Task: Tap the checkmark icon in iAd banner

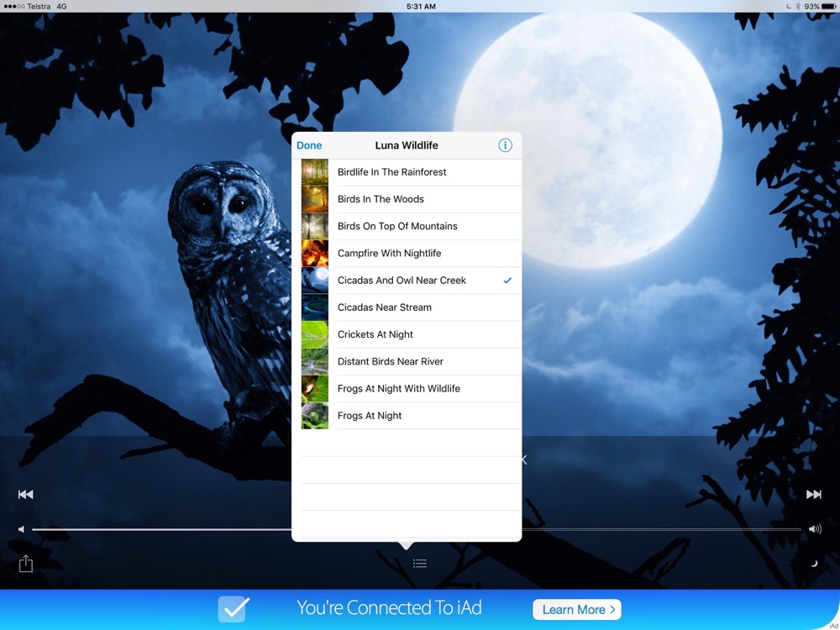Action: (x=233, y=608)
